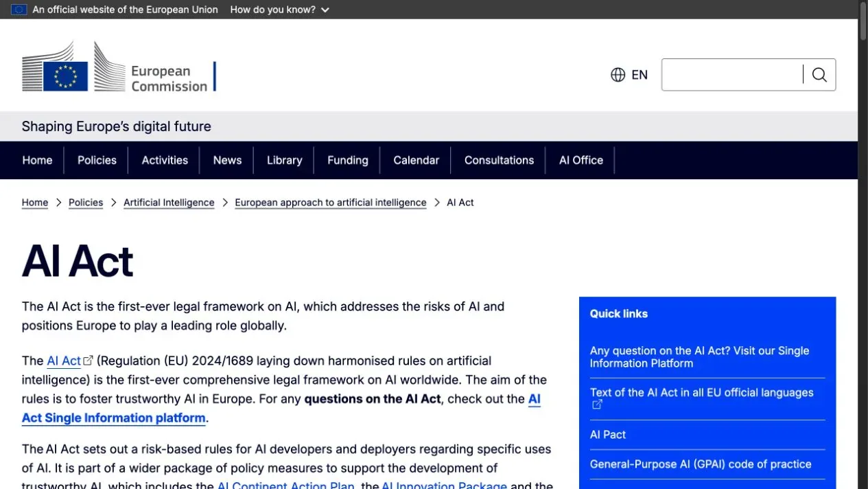Open the Calendar menu item

pyautogui.click(x=416, y=160)
